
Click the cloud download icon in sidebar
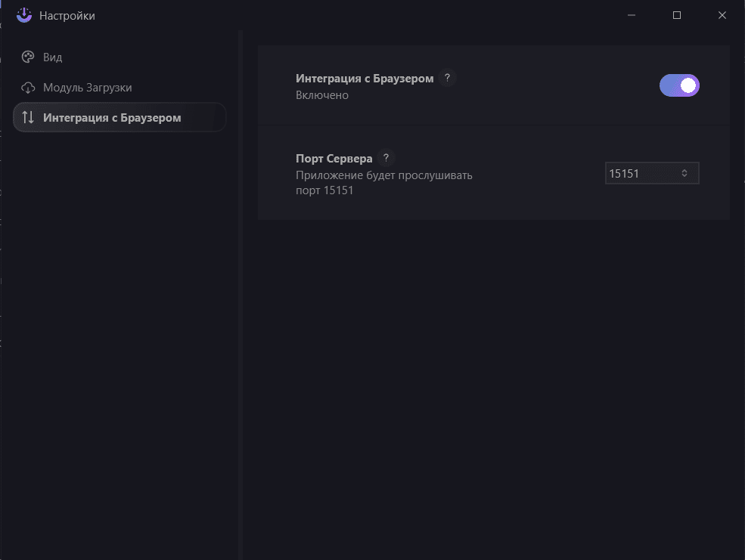click(28, 88)
